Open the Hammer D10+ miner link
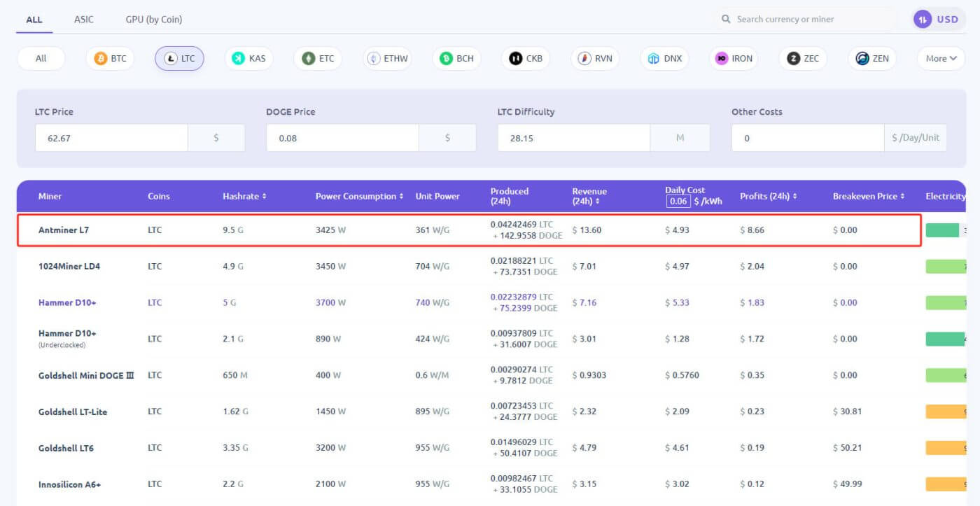The image size is (980, 506). click(x=67, y=303)
